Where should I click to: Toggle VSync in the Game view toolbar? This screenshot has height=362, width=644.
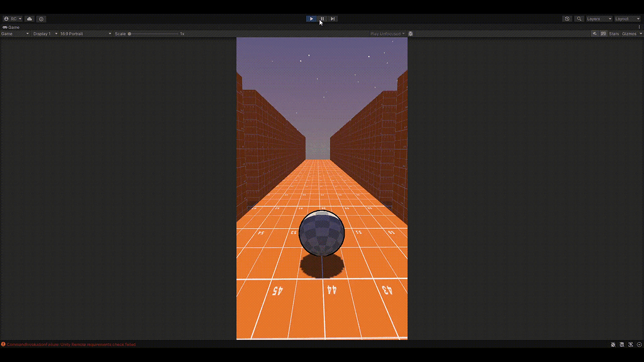(604, 33)
